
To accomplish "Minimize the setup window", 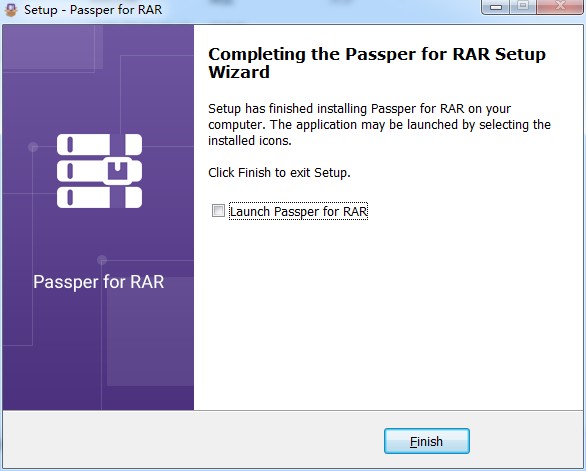I will point(496,6).
